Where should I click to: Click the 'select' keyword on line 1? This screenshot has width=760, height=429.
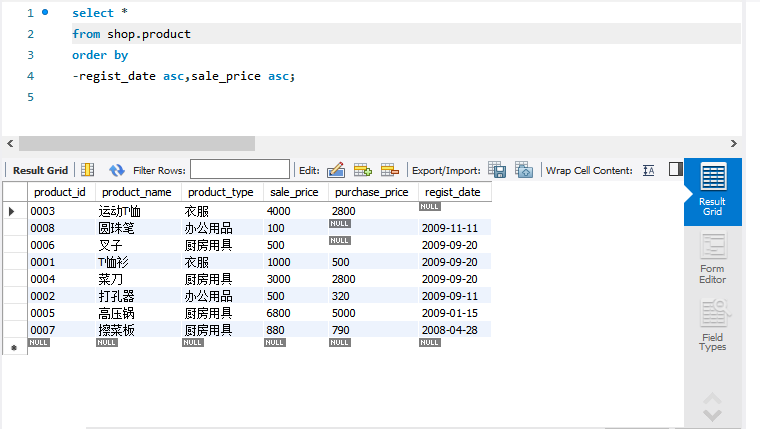[x=93, y=13]
